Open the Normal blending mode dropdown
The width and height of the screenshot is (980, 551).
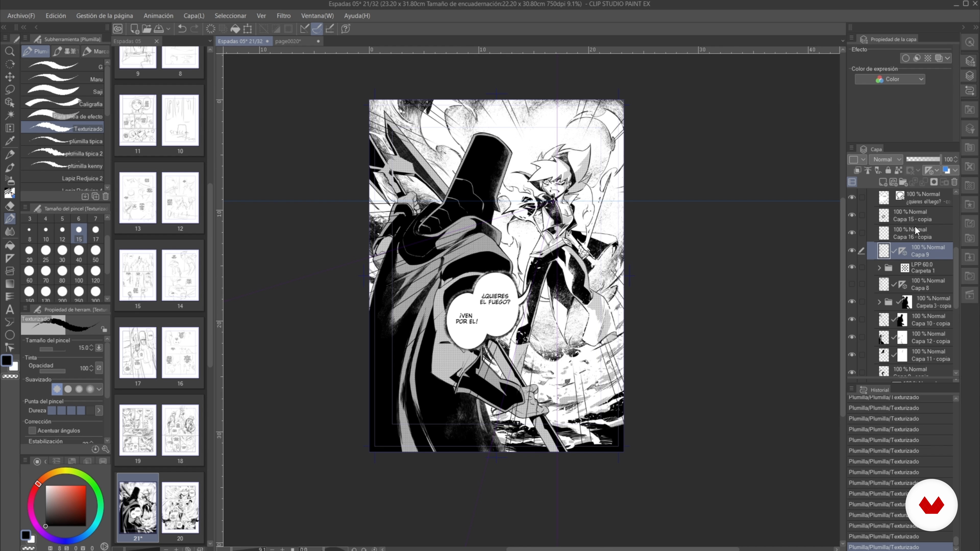pyautogui.click(x=886, y=159)
